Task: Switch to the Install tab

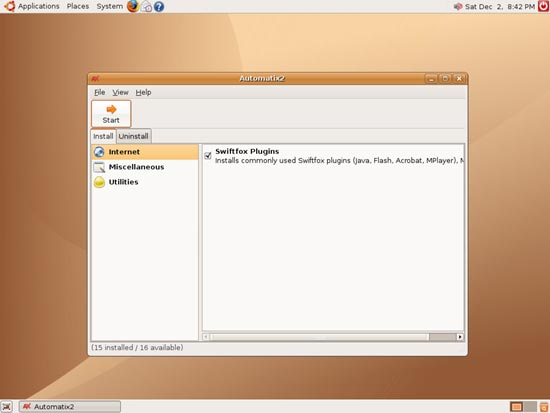Action: point(103,136)
